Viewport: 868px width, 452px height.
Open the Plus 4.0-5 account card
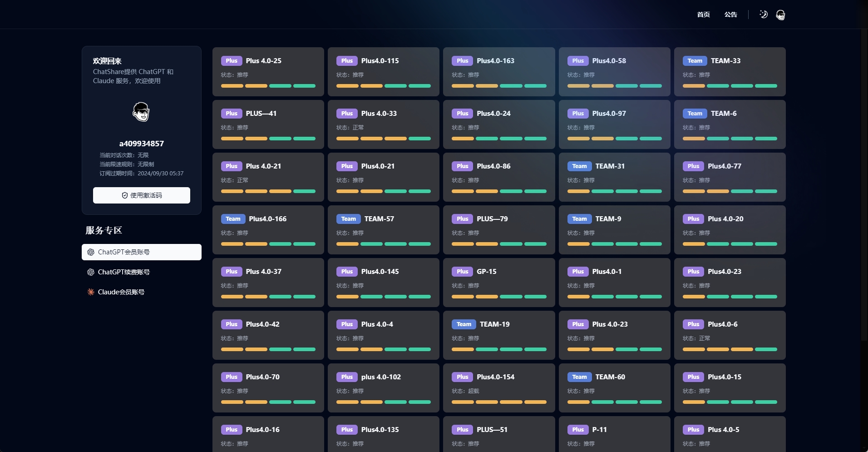(x=730, y=434)
